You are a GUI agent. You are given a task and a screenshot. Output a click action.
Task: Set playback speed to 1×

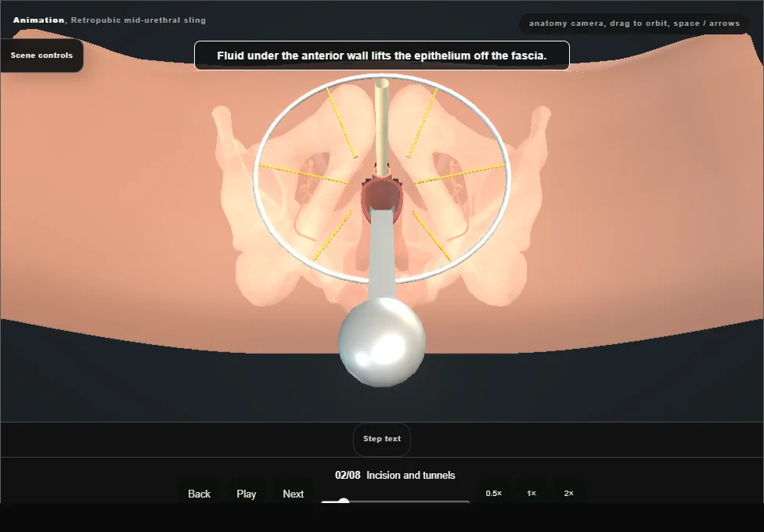coord(532,493)
